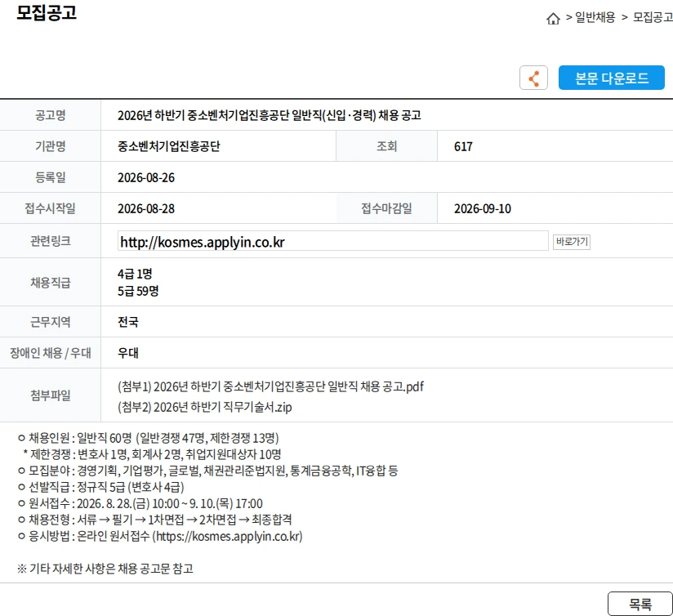Select the 채용전형 process line

154,520
